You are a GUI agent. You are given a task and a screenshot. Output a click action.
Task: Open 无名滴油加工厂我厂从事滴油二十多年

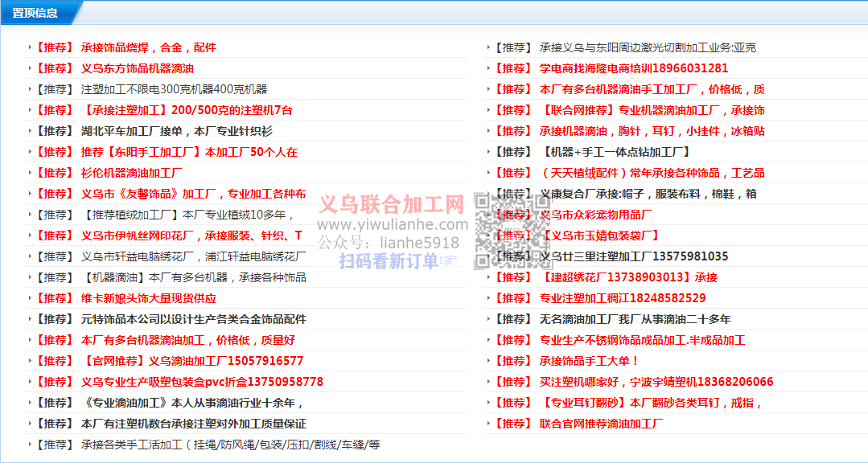tap(635, 319)
